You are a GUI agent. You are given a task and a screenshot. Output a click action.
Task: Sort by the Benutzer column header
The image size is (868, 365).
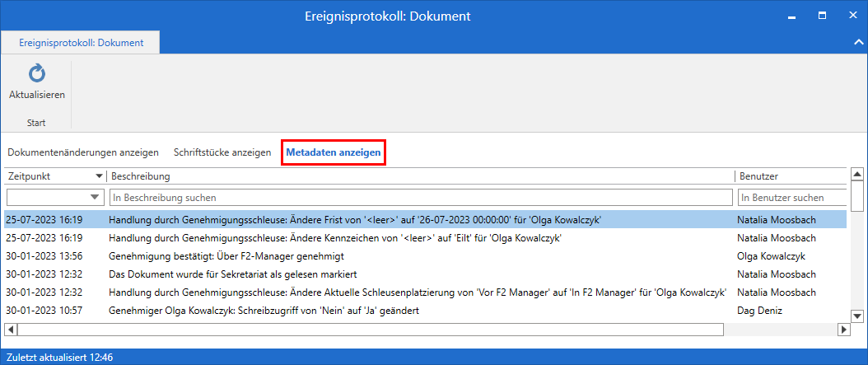tap(791, 176)
